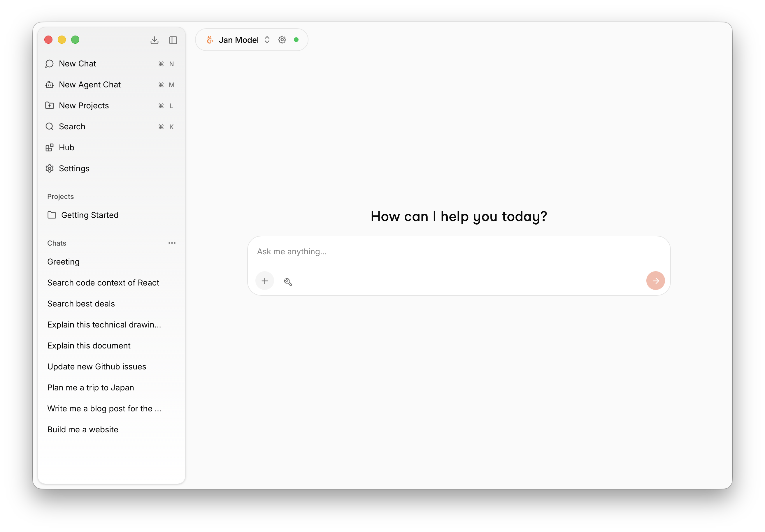Click the attach plus icon in chat box
The width and height of the screenshot is (765, 532).
pyautogui.click(x=264, y=281)
